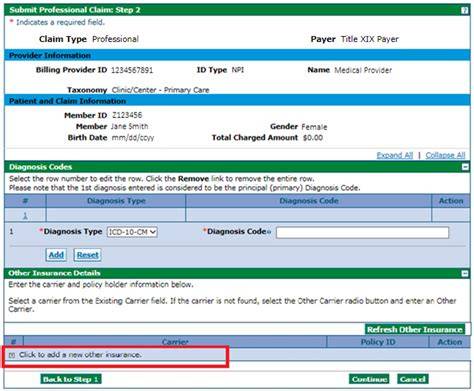This screenshot has height=391, width=474.
Task: Open the help question mark icon
Action: tap(464, 10)
